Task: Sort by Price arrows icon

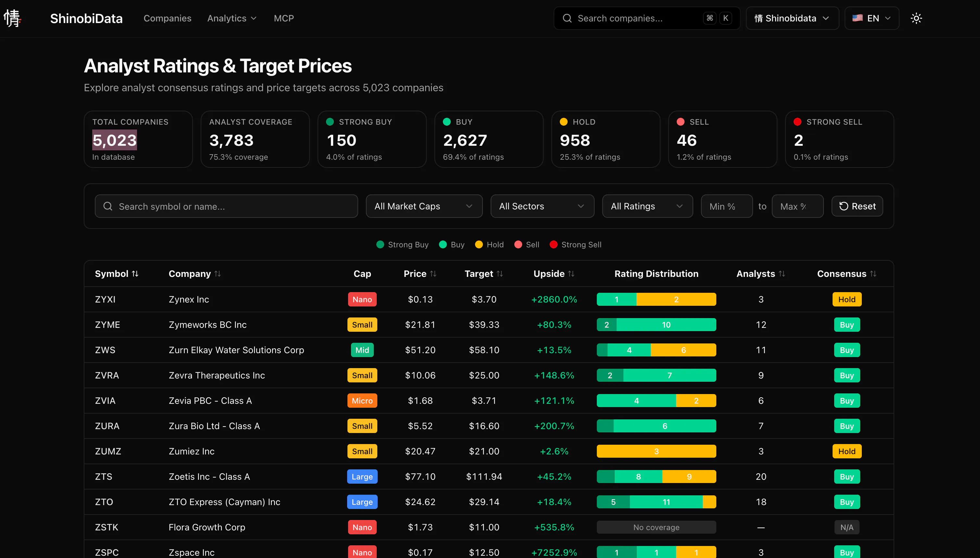Action: [x=433, y=274]
